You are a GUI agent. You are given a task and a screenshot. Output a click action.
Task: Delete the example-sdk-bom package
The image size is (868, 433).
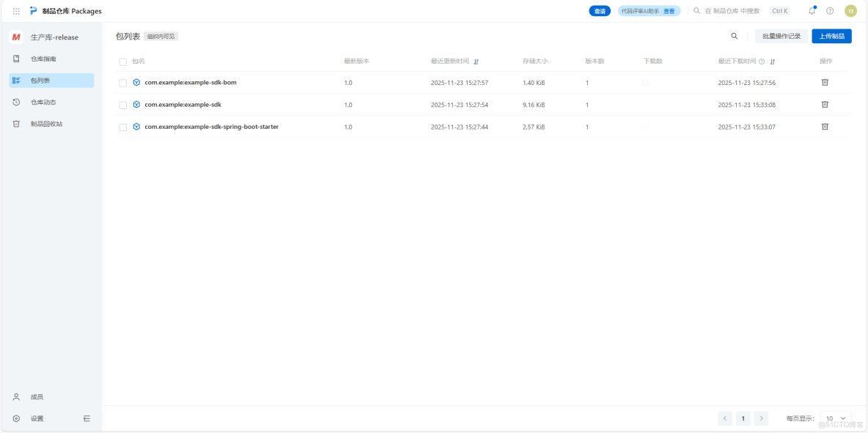click(x=824, y=82)
